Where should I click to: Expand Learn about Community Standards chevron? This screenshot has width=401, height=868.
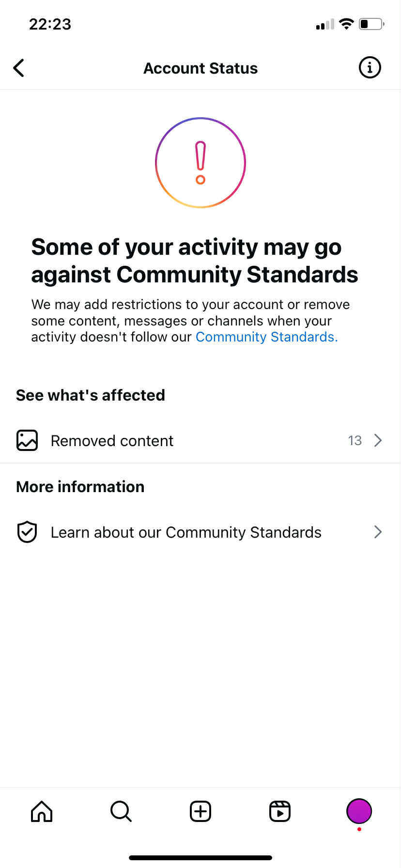378,532
